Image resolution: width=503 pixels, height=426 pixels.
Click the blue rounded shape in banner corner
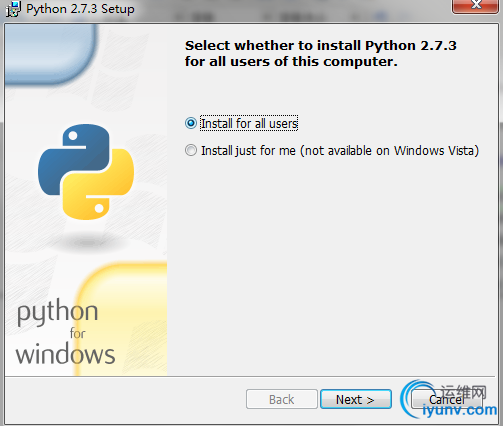(x=51, y=54)
